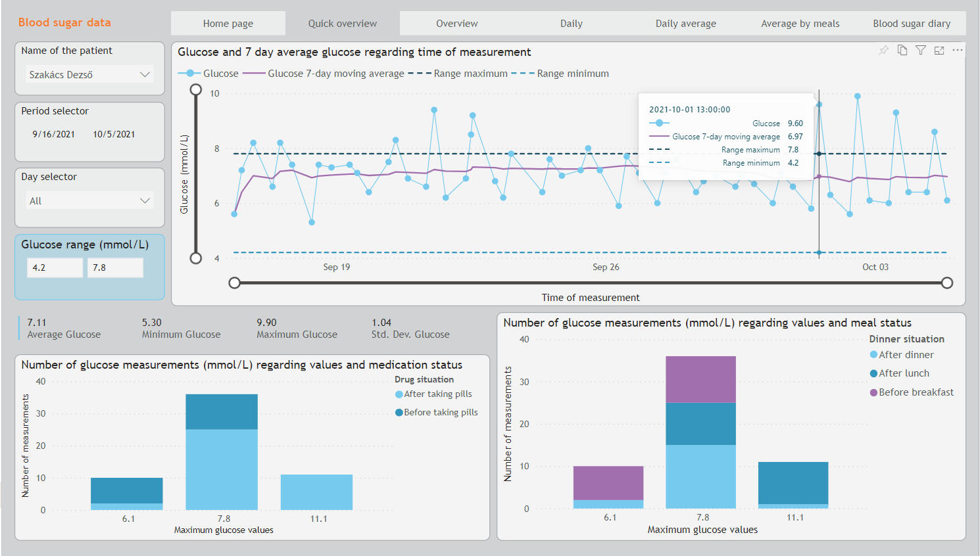Open the Daily average tab
The width and height of the screenshot is (980, 556).
[686, 24]
